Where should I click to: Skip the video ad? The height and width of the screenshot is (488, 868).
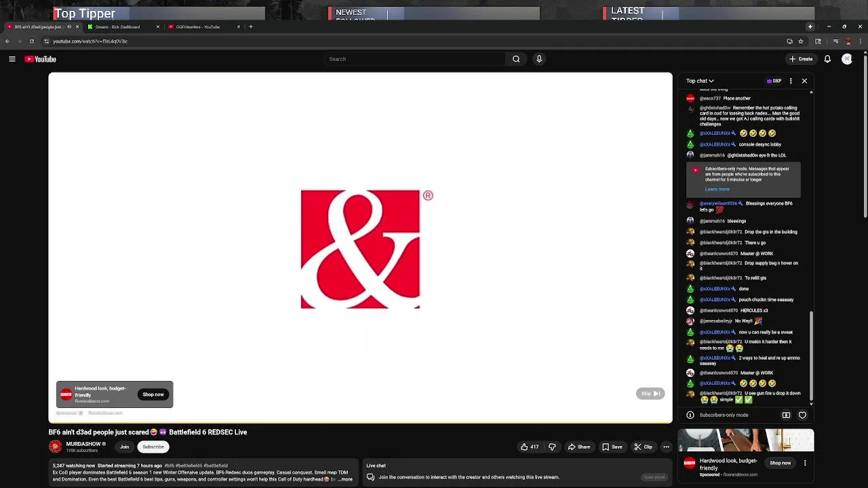tap(650, 393)
